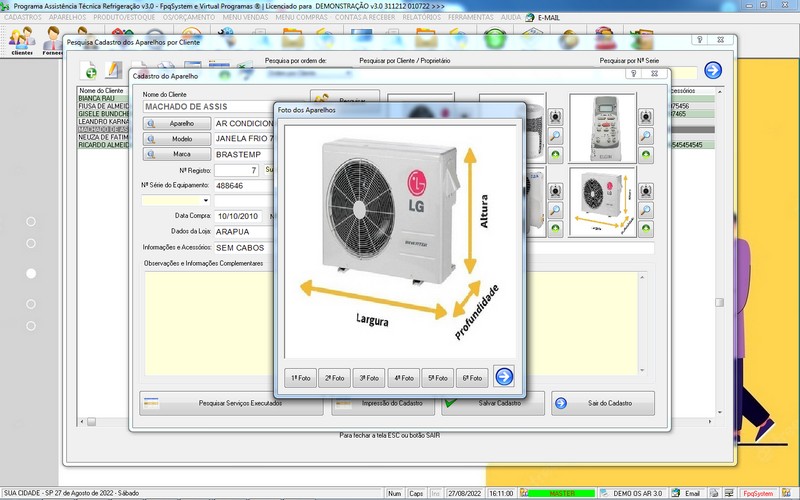Image resolution: width=800 pixels, height=500 pixels.
Task: Click the 3ª Foto button
Action: tap(369, 378)
